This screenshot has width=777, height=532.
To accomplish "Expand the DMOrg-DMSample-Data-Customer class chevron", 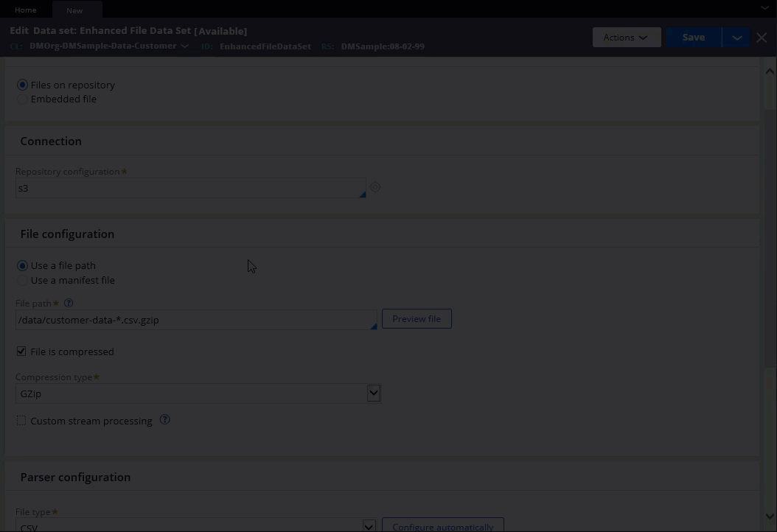I will pos(185,46).
